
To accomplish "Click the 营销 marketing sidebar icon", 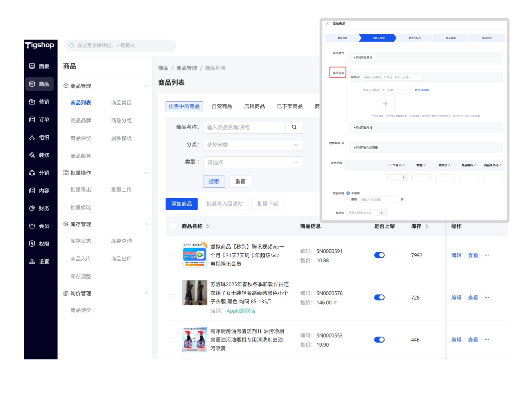I will click(32, 102).
